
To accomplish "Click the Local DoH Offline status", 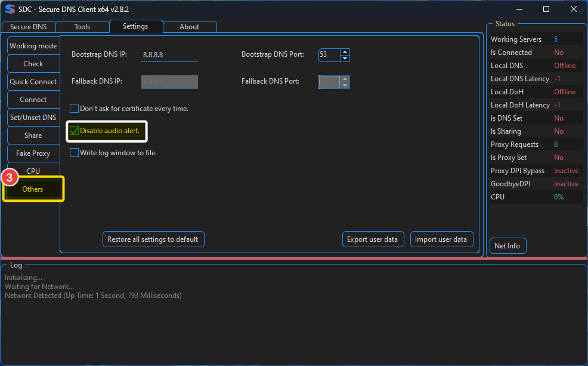I will click(x=565, y=91).
